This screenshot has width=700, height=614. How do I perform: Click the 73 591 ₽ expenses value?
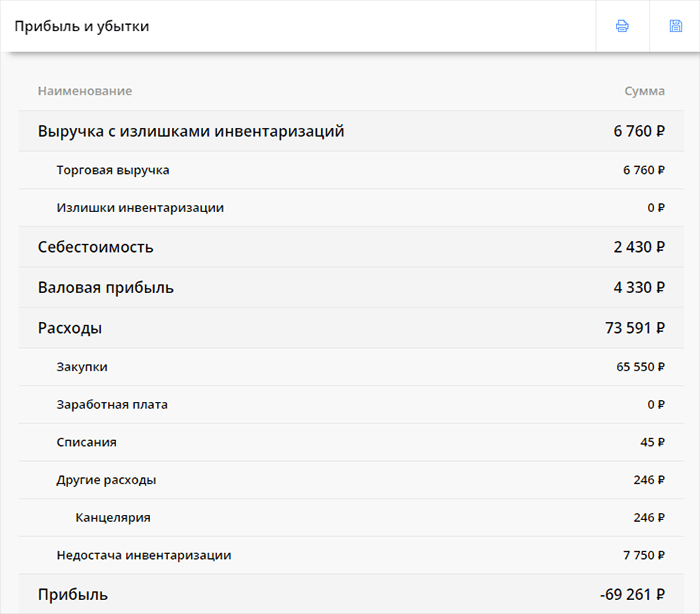click(635, 328)
